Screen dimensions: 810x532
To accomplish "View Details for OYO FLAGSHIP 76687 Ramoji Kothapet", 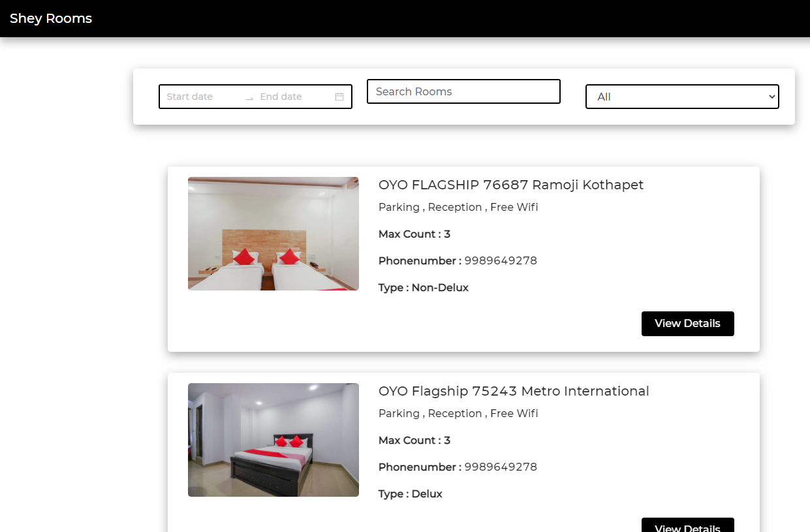I will [688, 324].
